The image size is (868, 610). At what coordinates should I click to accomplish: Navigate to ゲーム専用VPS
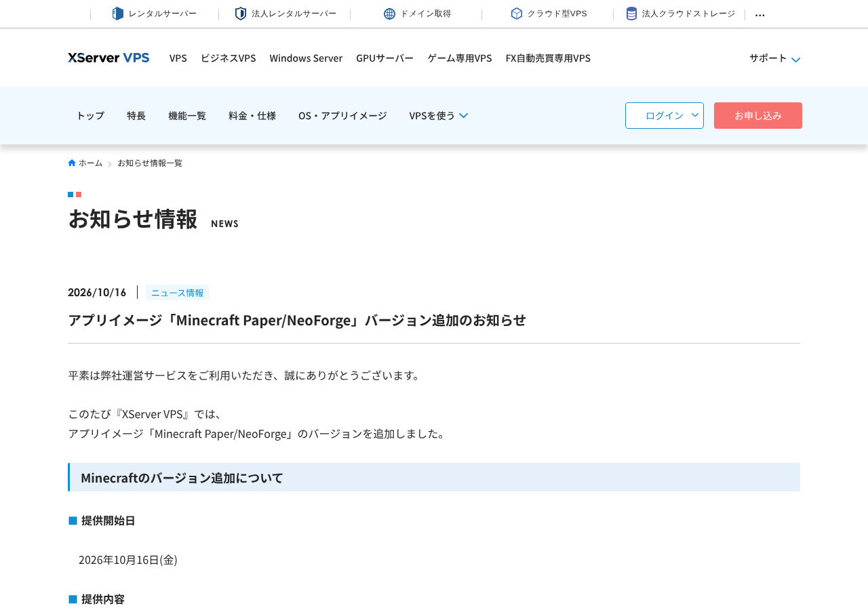point(460,58)
